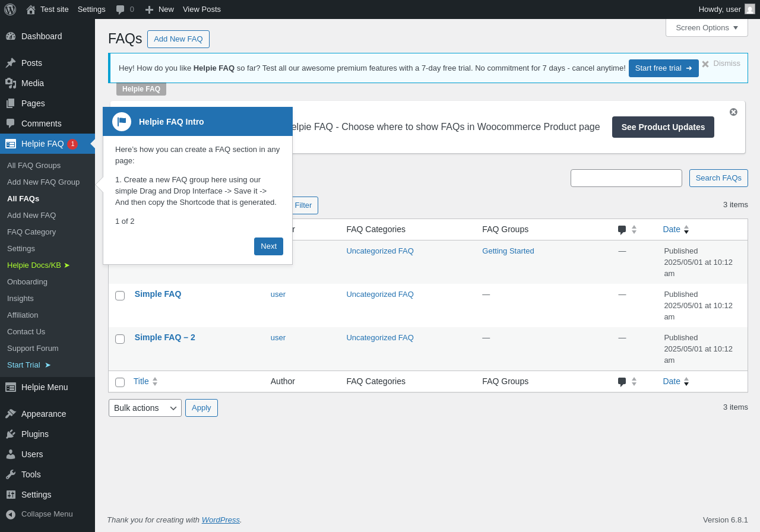
Task: Sort the table by Date column header
Action: click(x=672, y=229)
